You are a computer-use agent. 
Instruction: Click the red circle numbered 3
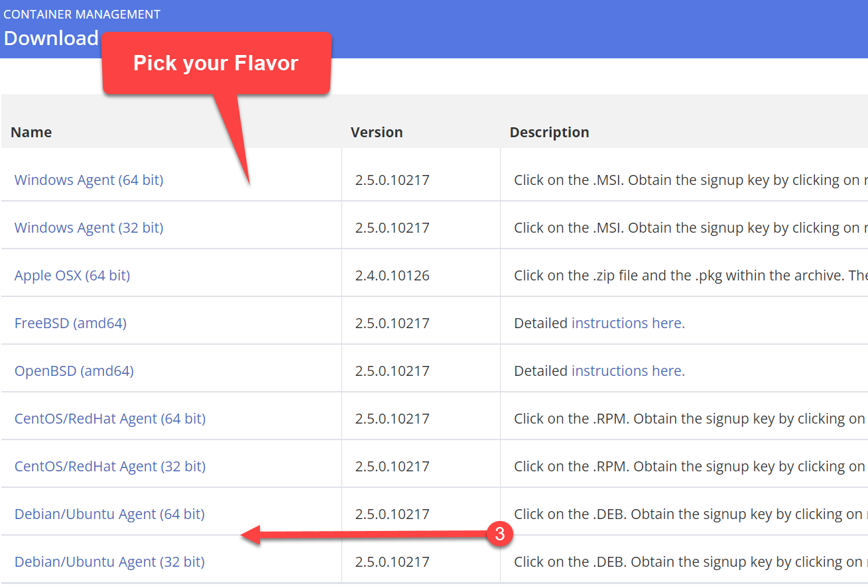[x=501, y=533]
